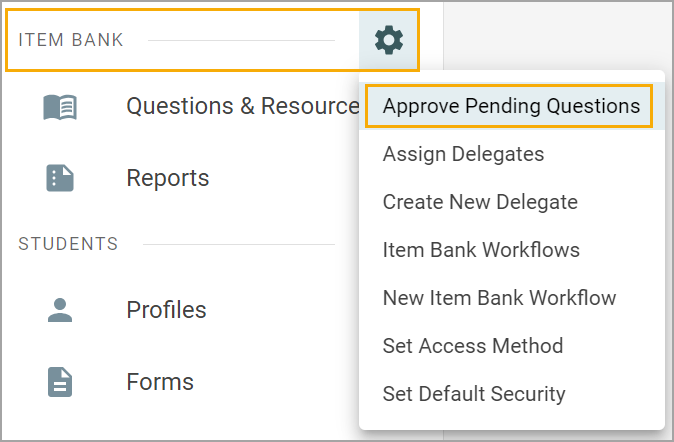Image resolution: width=674 pixels, height=442 pixels.
Task: Click the Reports document icon
Action: click(60, 178)
